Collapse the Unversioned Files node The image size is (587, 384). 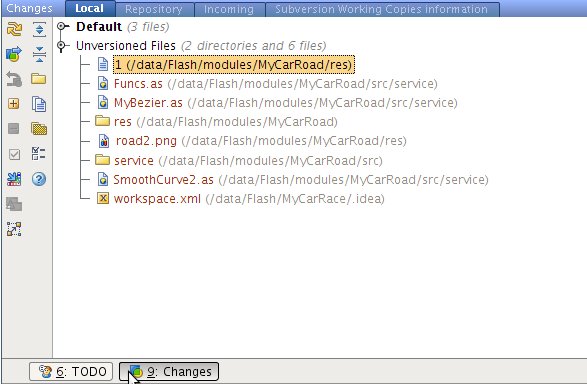pyautogui.click(x=62, y=46)
